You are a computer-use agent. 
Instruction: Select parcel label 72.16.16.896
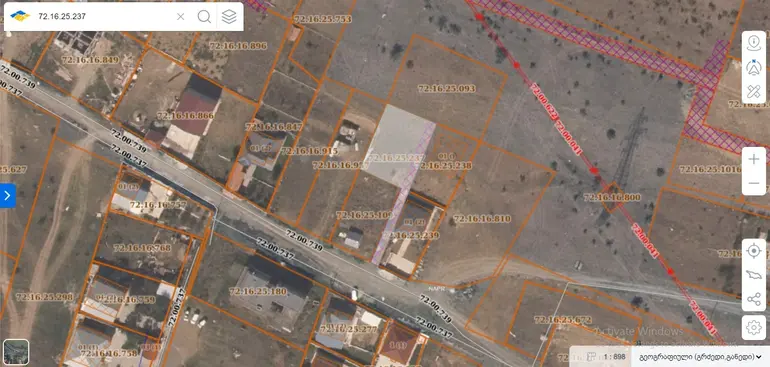coord(238,46)
